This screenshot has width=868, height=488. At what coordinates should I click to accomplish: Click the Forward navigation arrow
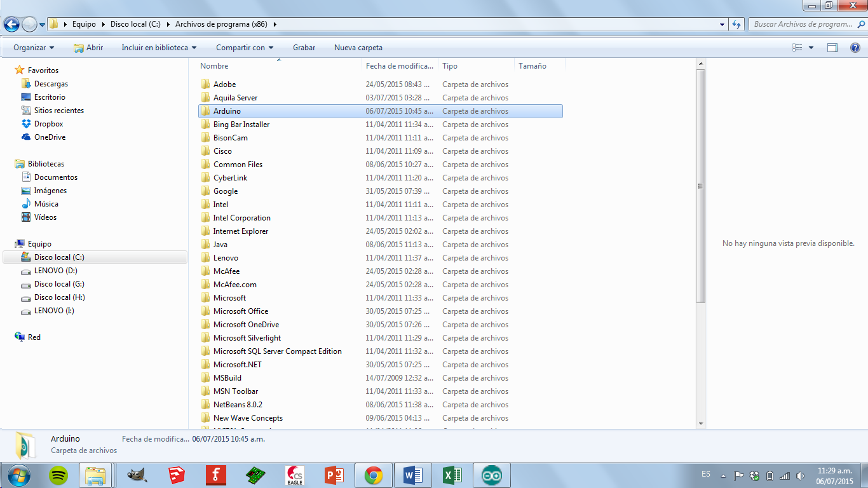click(29, 24)
